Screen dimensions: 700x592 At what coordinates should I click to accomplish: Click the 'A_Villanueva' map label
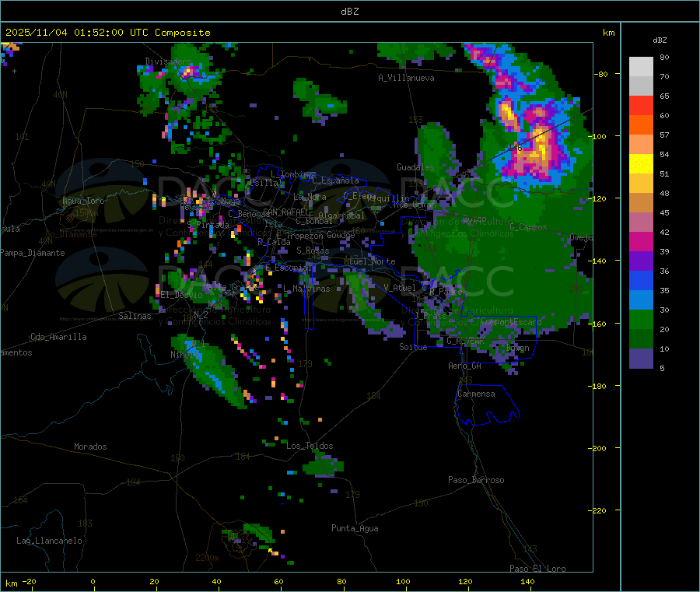406,78
